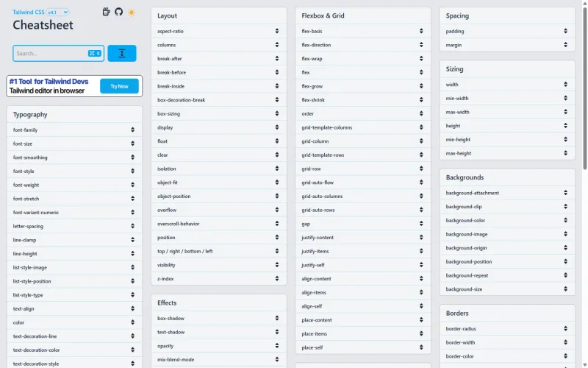
Task: Click the flex-direction expand arrows icon
Action: pos(421,45)
